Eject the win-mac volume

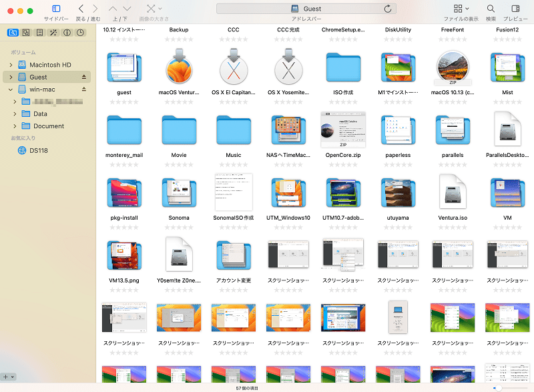click(x=84, y=89)
